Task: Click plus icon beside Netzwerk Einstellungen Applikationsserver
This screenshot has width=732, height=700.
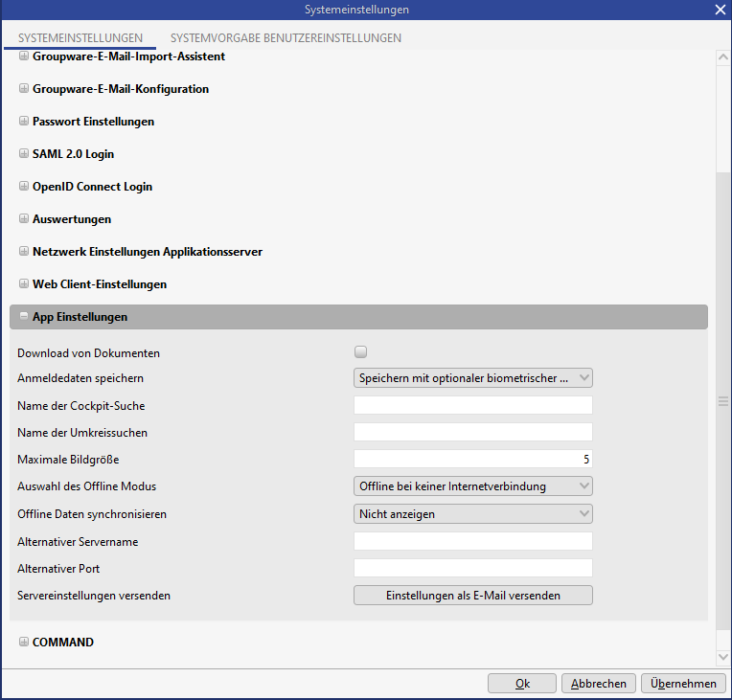Action: (24, 252)
